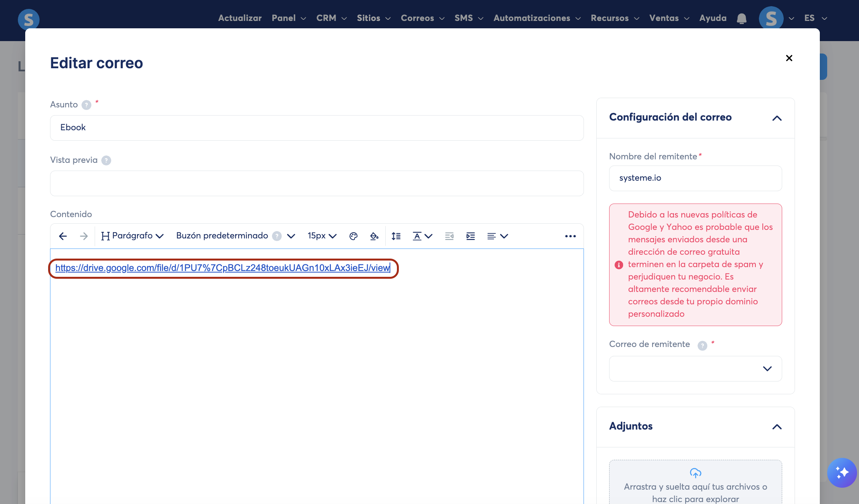The image size is (859, 504).
Task: Open the text color palette icon
Action: (x=353, y=236)
